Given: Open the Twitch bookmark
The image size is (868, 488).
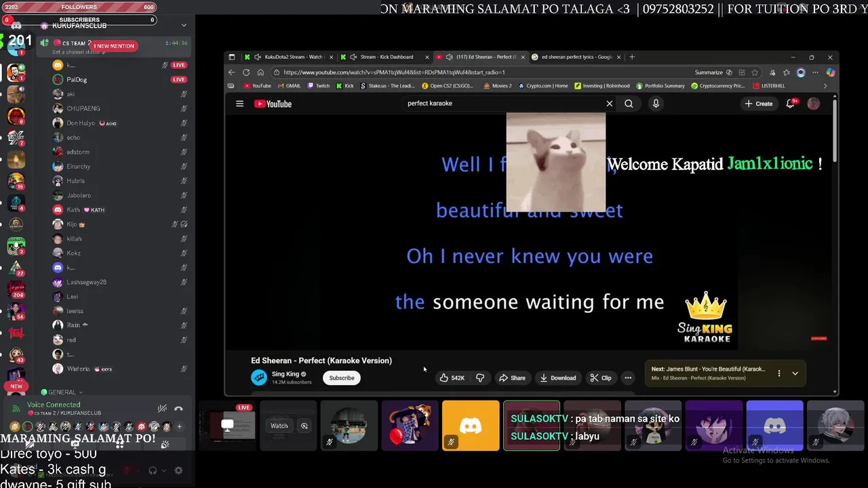Looking at the screenshot, I should [318, 86].
